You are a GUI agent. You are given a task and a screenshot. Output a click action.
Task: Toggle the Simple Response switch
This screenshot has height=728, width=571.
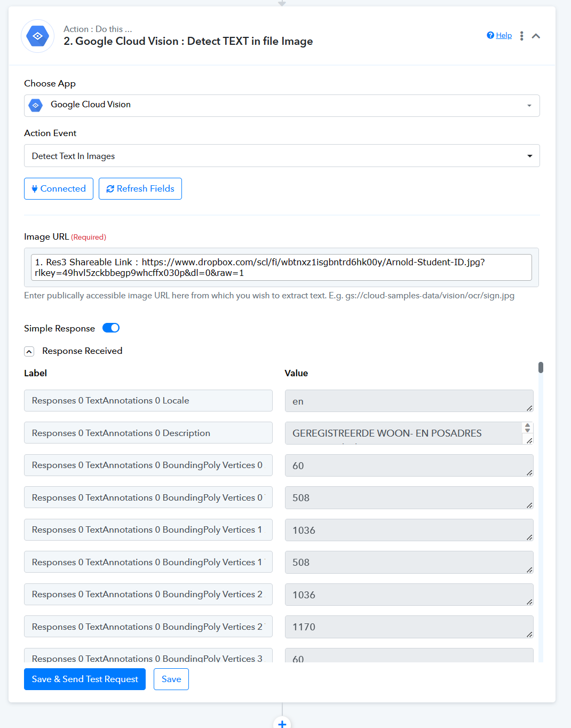[x=111, y=328]
